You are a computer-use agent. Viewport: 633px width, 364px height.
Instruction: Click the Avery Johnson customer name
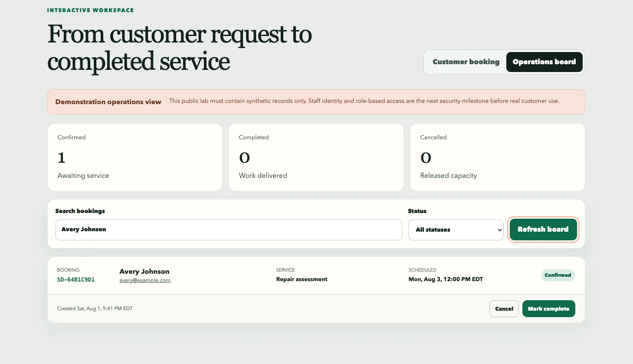pyautogui.click(x=144, y=272)
